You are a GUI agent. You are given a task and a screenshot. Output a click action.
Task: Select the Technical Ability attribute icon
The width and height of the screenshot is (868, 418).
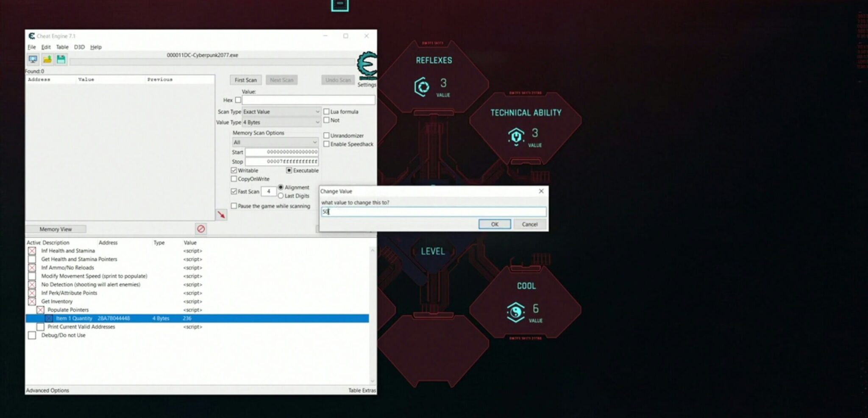[x=516, y=137]
